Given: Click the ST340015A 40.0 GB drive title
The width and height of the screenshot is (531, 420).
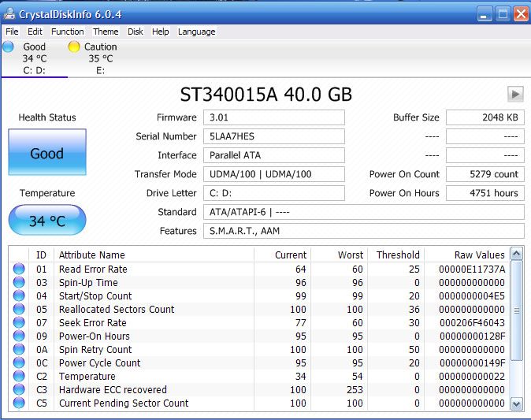Looking at the screenshot, I should (265, 94).
